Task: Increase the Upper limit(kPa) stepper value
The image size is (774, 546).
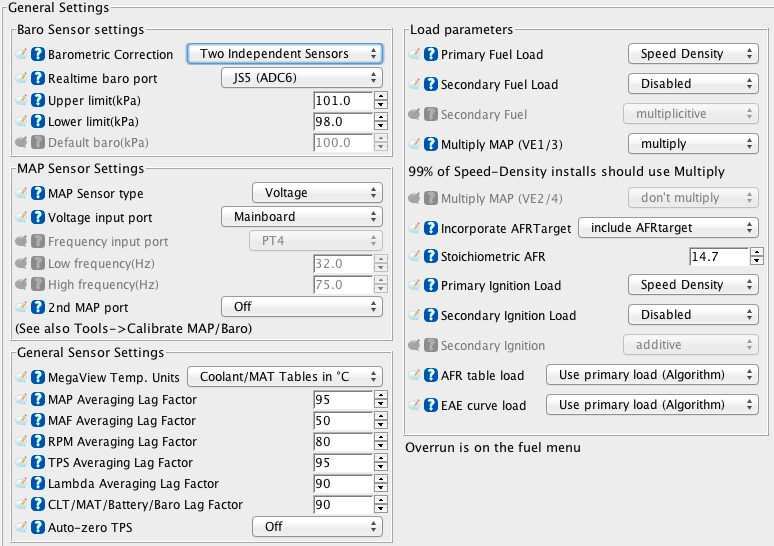Action: tap(380, 96)
